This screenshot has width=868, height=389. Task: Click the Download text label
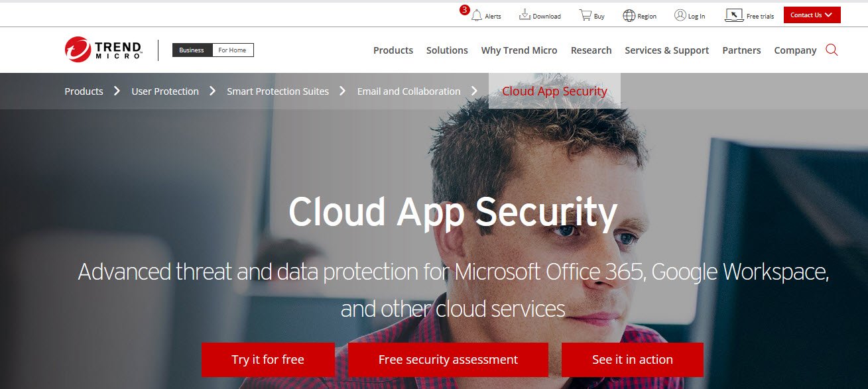(x=547, y=17)
